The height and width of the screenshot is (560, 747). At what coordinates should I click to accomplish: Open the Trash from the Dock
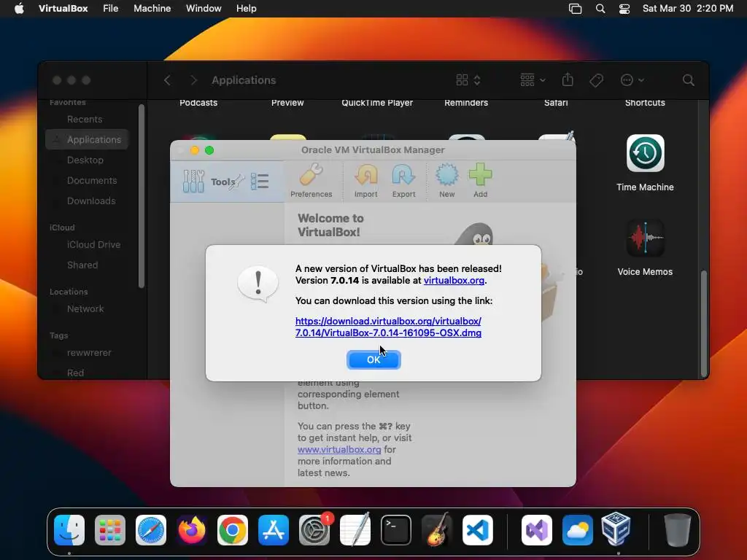pos(678,529)
